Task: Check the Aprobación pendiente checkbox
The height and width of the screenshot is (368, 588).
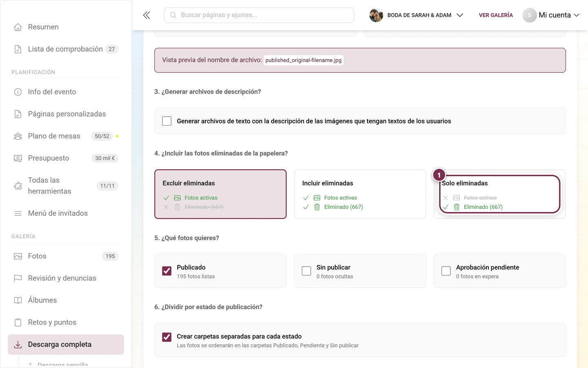Action: click(x=446, y=271)
